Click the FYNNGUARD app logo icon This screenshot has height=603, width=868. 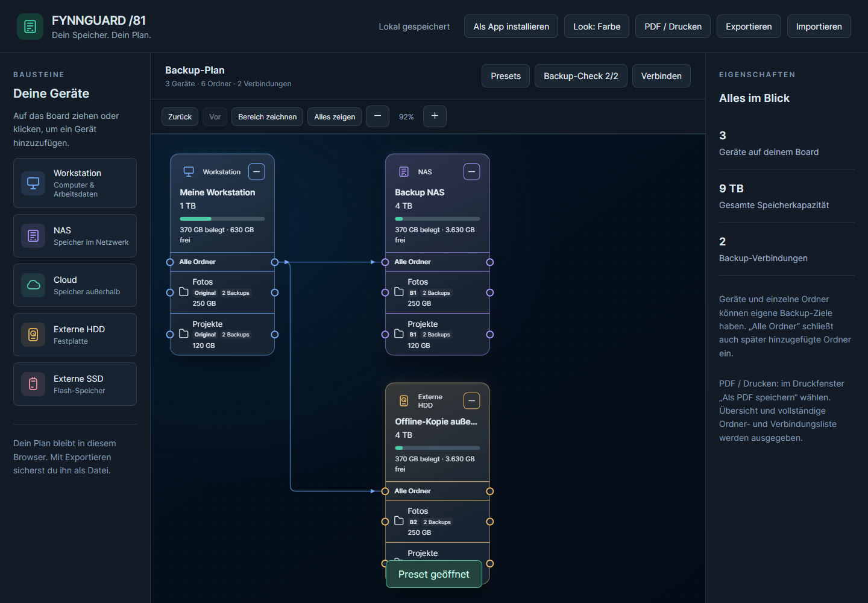point(30,27)
